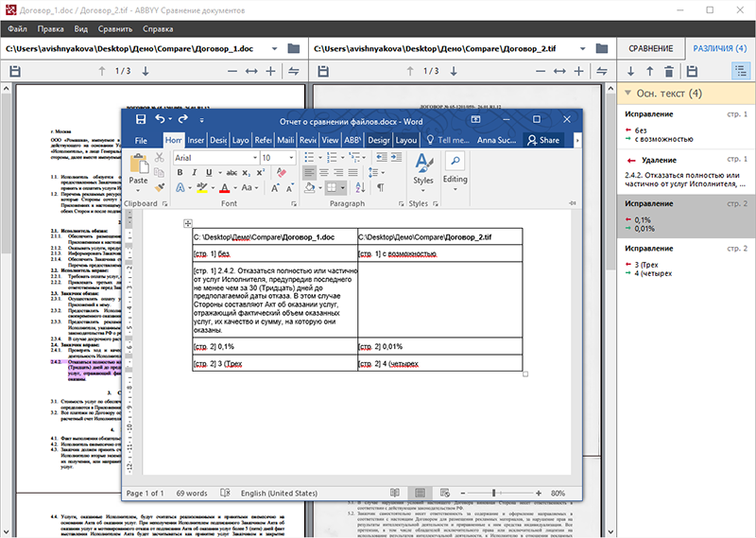Clear all formatting eraser icon
The height and width of the screenshot is (538, 756).
click(x=281, y=172)
